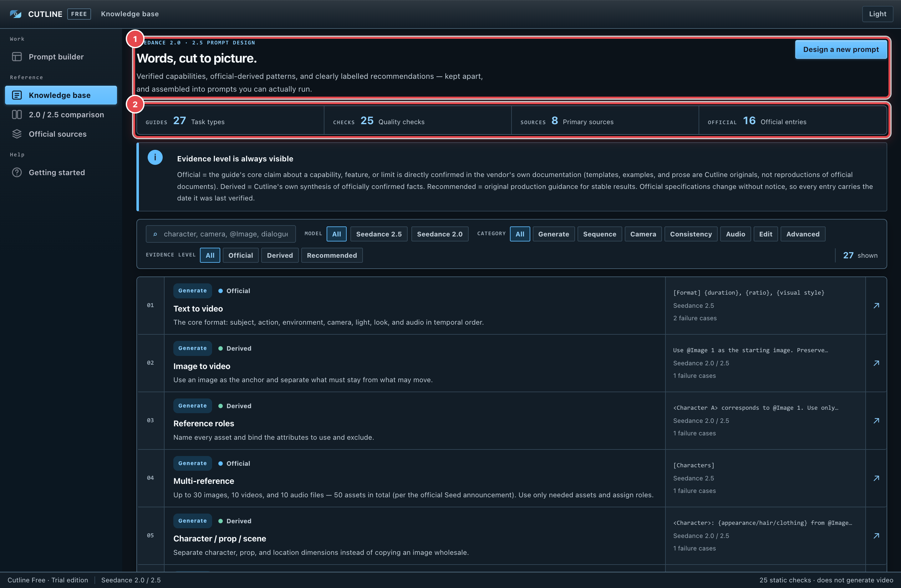Screen dimensions: 901x588
Task: Switch to Light theme
Action: pos(877,14)
